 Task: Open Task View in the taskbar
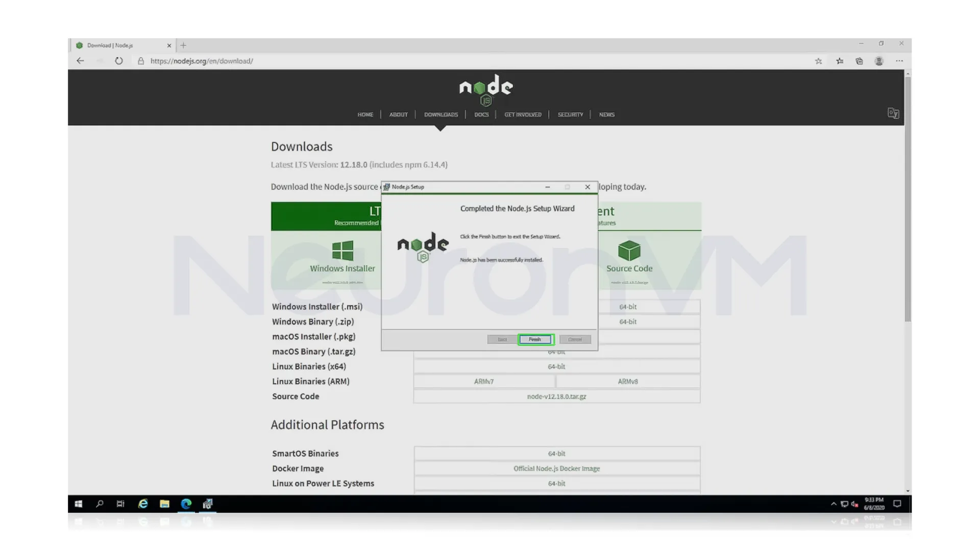pyautogui.click(x=120, y=504)
